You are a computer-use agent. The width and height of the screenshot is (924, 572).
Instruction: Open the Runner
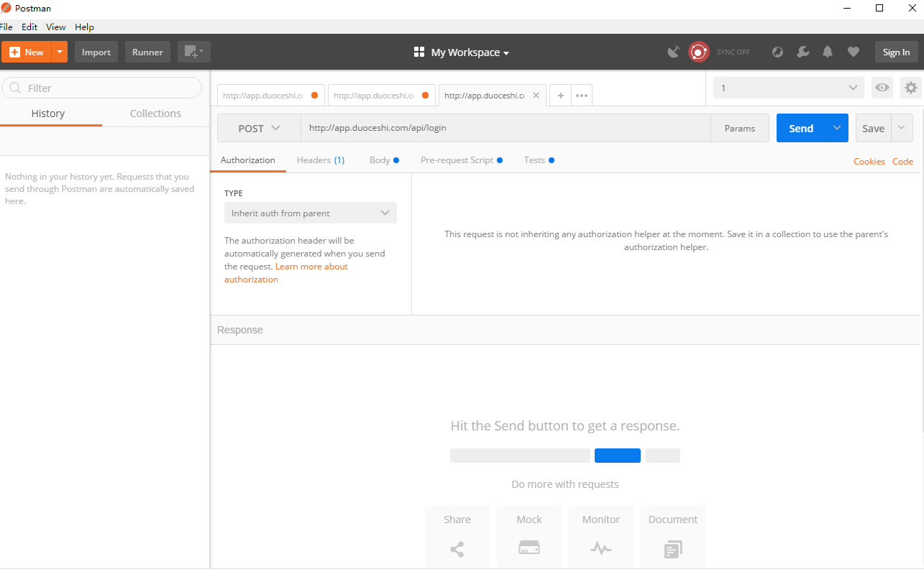(147, 52)
